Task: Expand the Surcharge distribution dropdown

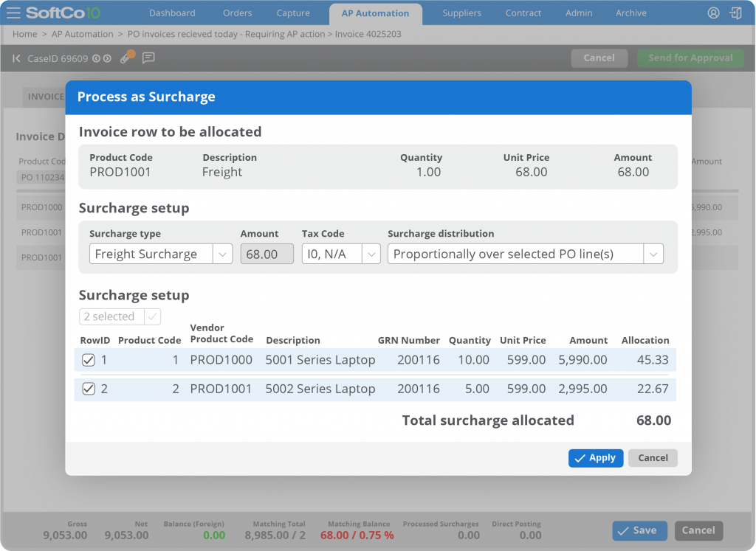Action: pos(653,254)
